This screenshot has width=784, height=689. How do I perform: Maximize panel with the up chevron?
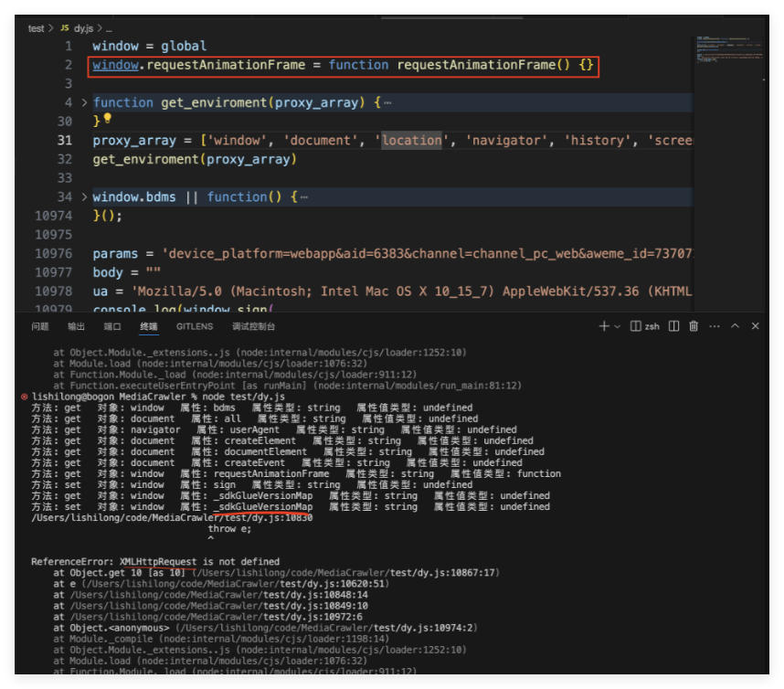coord(735,326)
